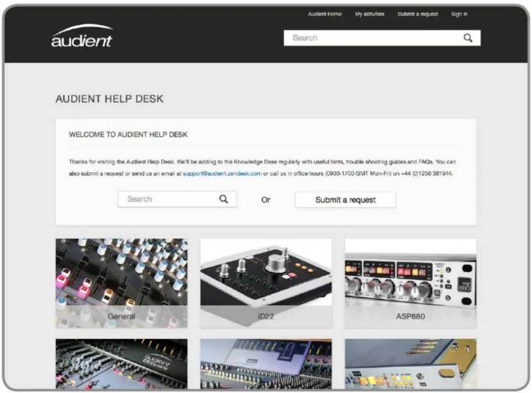The width and height of the screenshot is (532, 393).
Task: Open the large mixing console tile in bottom middle
Action: tap(266, 364)
